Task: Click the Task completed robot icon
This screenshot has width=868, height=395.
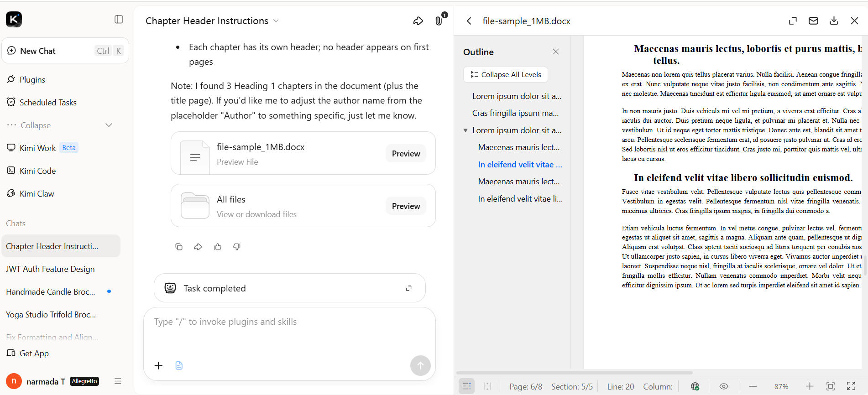Action: [x=170, y=288]
